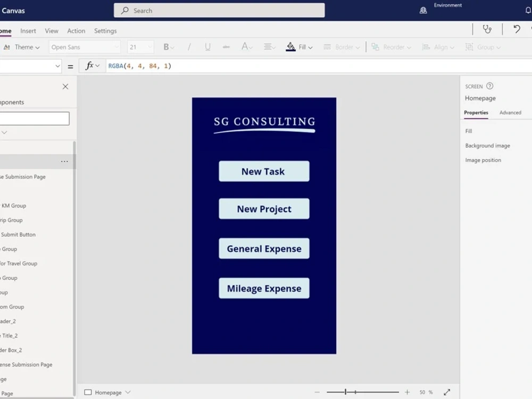Click inside the formula bar showing RGBA
The image size is (532, 399).
pos(138,65)
